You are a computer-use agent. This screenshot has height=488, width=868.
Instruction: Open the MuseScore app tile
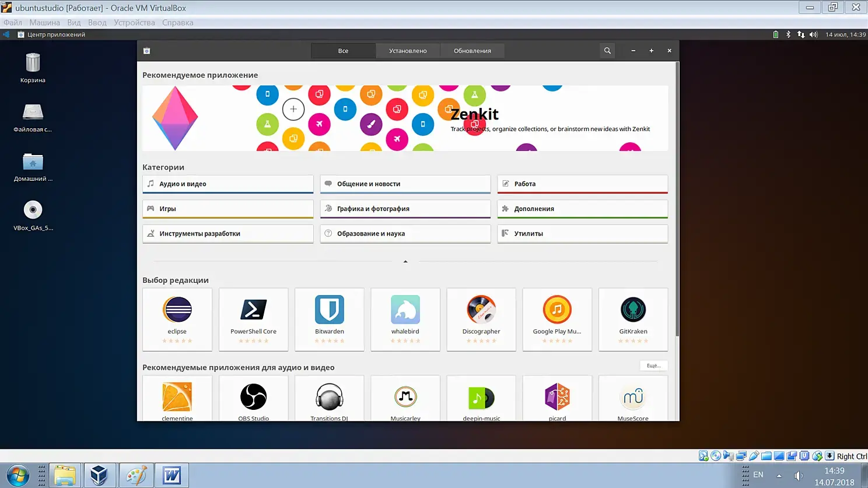point(633,399)
